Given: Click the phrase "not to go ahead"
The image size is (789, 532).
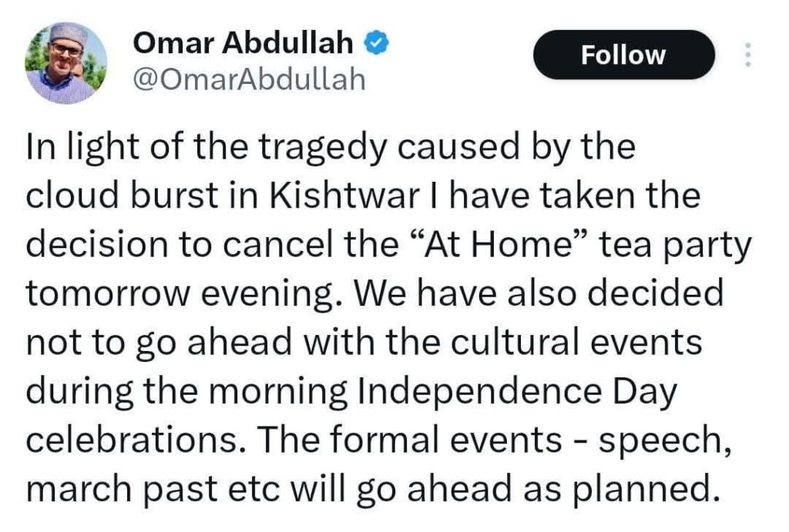Looking at the screenshot, I should pyautogui.click(x=159, y=343).
